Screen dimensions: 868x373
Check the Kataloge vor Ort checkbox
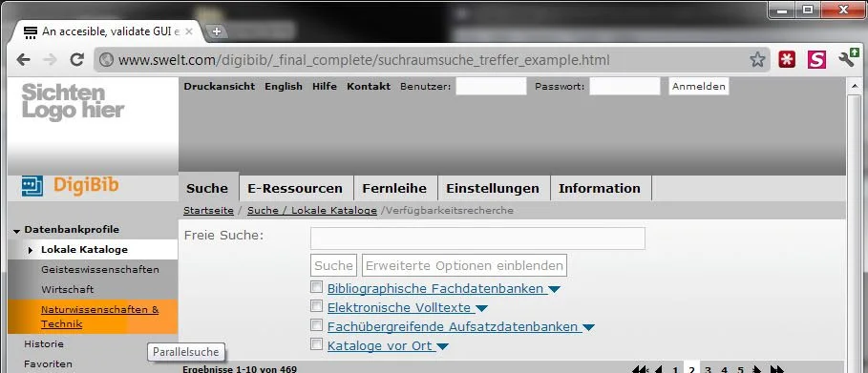point(317,344)
